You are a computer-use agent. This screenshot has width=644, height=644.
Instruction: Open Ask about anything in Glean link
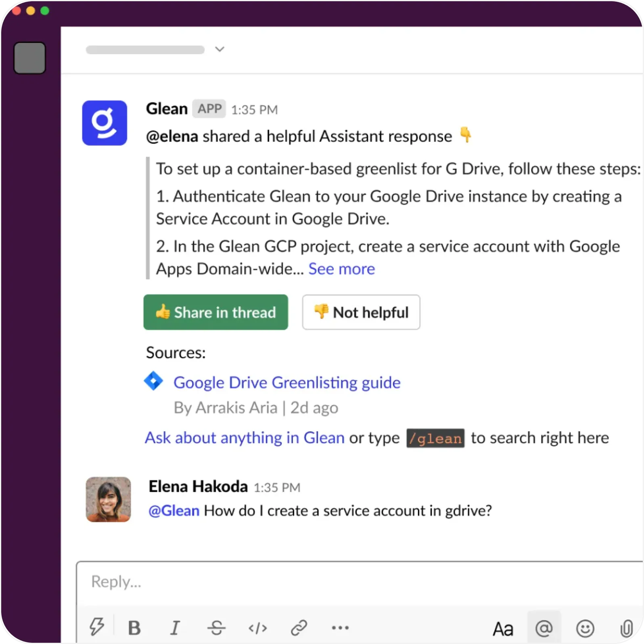[245, 438]
